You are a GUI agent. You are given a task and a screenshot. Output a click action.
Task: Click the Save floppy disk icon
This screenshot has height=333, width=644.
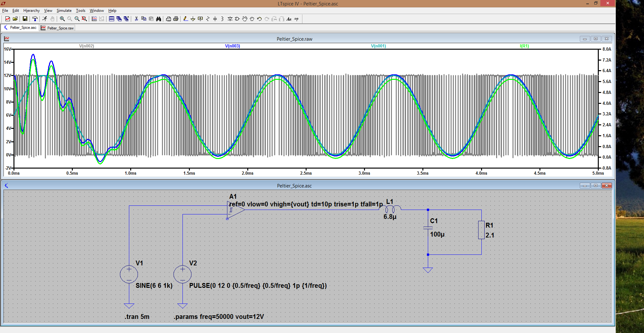click(25, 19)
